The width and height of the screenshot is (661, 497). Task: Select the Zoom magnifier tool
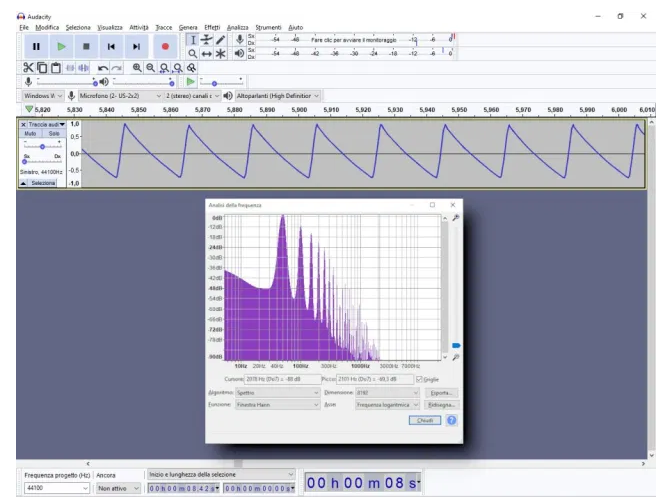(193, 54)
